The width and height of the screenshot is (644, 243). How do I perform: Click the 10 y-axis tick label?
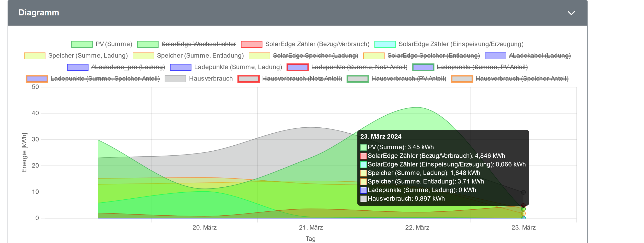tap(35, 192)
